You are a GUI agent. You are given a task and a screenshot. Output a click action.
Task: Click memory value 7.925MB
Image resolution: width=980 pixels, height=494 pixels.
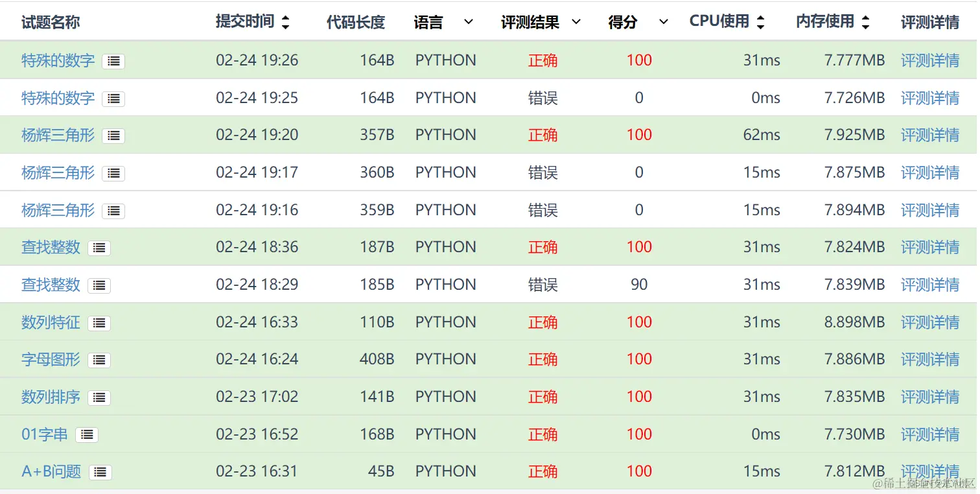click(x=854, y=135)
